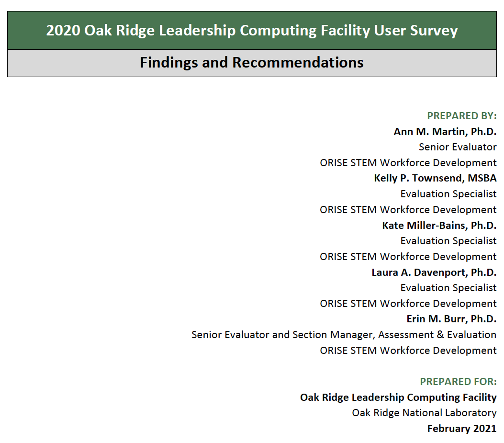The height and width of the screenshot is (443, 504).
Task: Click the "PREPARED BY:" heading
Action: point(461,116)
